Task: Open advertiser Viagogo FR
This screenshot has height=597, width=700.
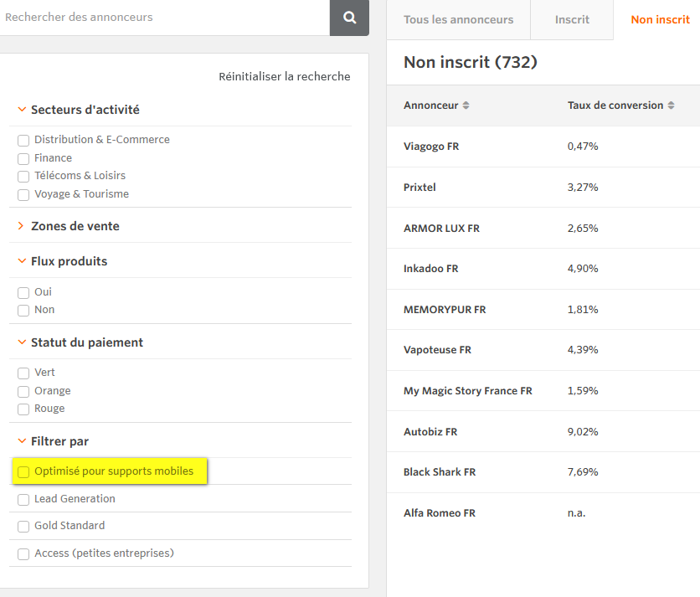Action: pos(431,147)
